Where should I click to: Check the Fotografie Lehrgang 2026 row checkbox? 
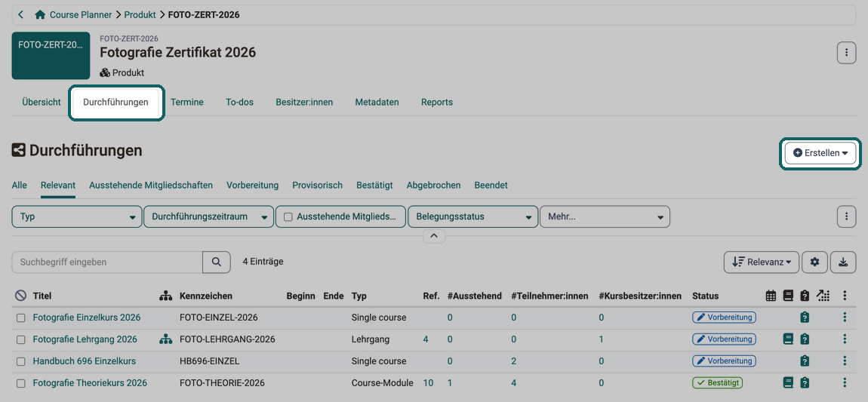[20, 339]
